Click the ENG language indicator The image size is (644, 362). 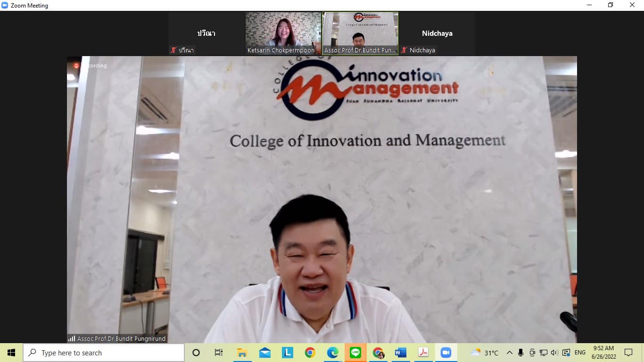[580, 353]
